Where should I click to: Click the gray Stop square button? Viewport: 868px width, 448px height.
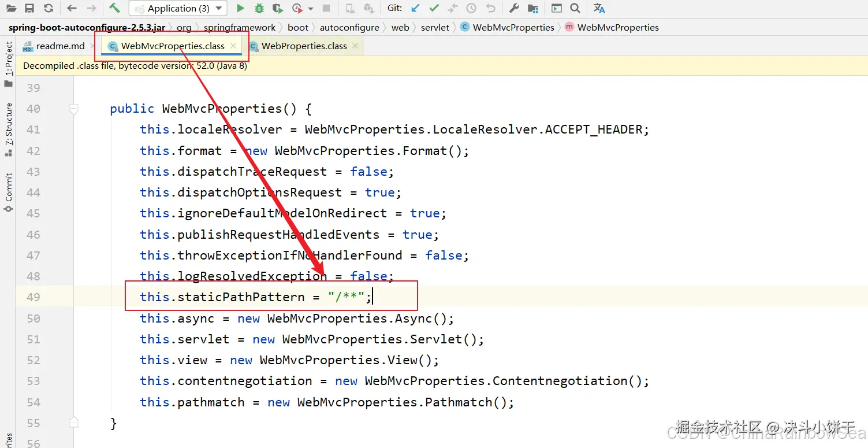point(326,8)
